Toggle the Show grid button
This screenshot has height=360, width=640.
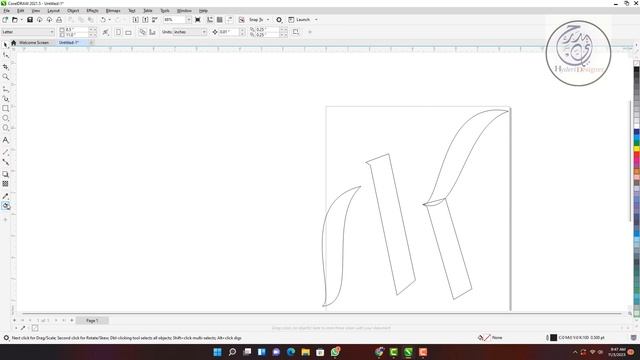(220, 20)
